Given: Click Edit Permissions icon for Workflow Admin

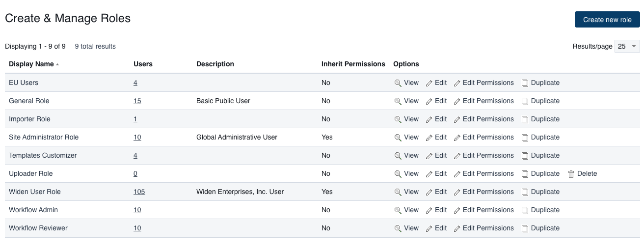Looking at the screenshot, I should coord(457,210).
